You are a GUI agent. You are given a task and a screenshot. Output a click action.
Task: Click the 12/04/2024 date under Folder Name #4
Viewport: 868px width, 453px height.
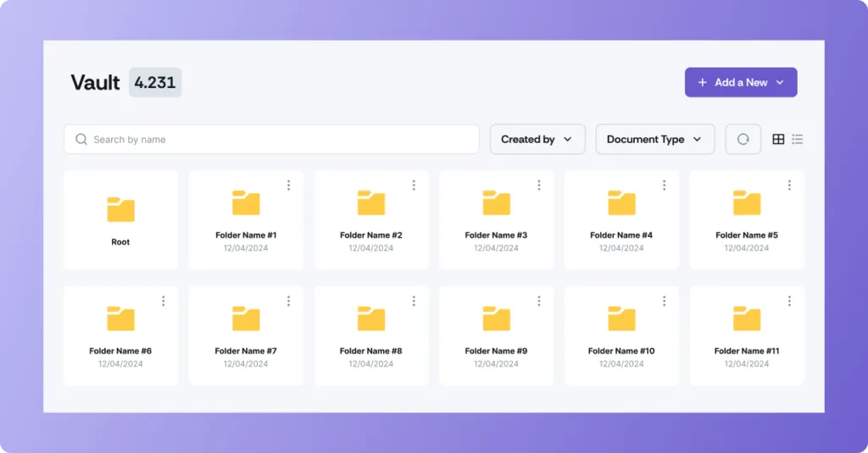tap(621, 248)
